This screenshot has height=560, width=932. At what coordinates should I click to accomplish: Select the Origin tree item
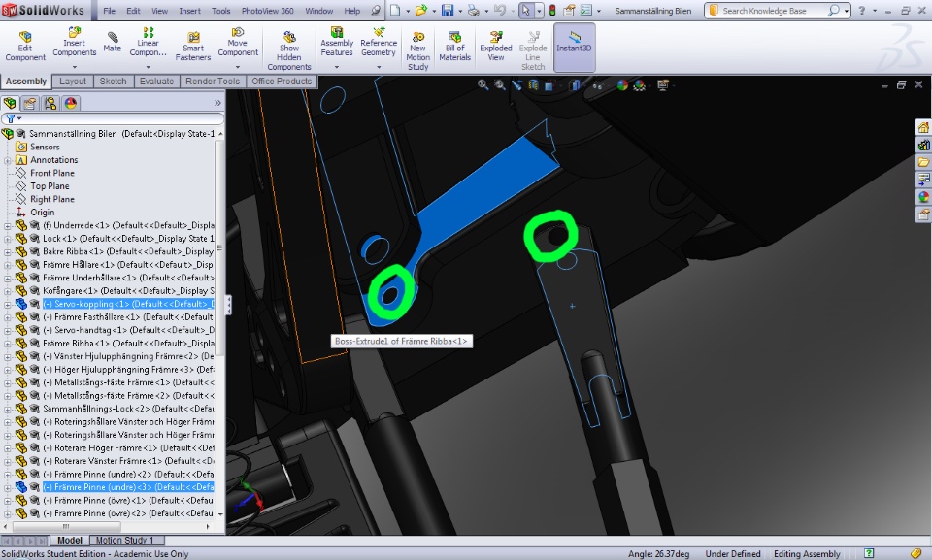coord(42,213)
